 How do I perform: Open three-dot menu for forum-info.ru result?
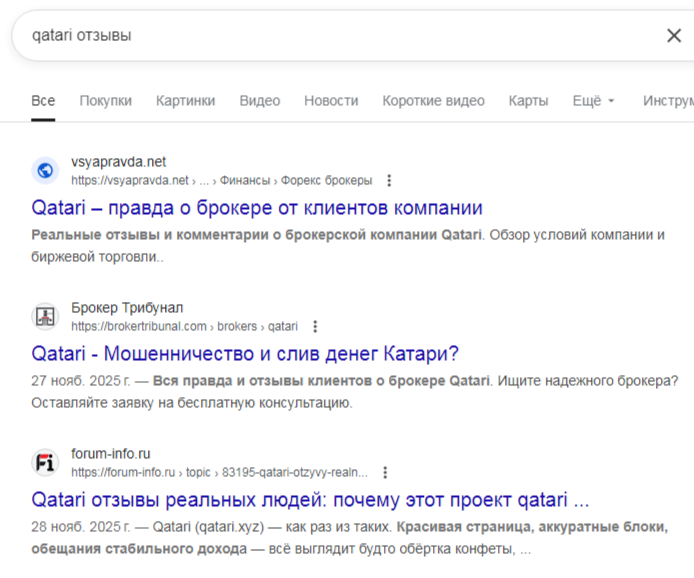(x=385, y=472)
